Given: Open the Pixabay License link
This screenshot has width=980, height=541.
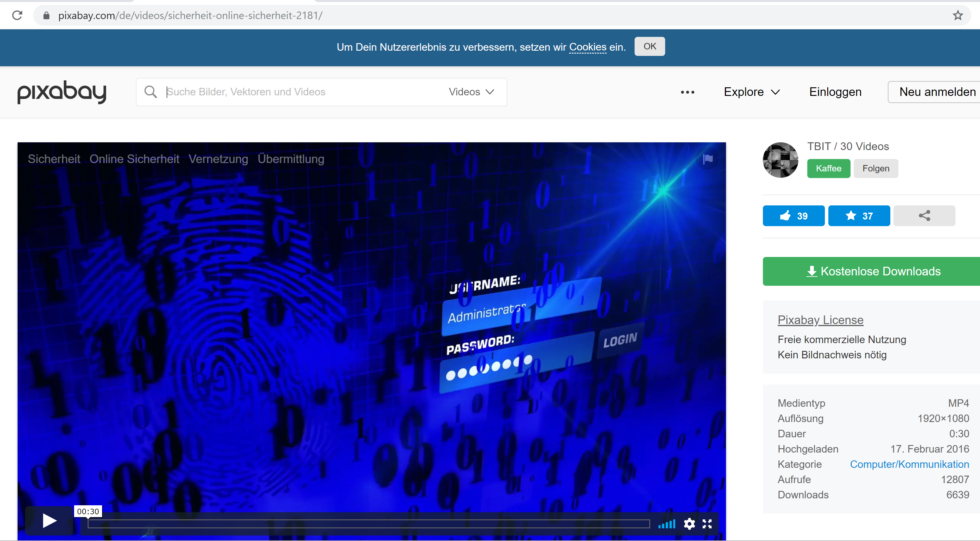Looking at the screenshot, I should [x=820, y=320].
